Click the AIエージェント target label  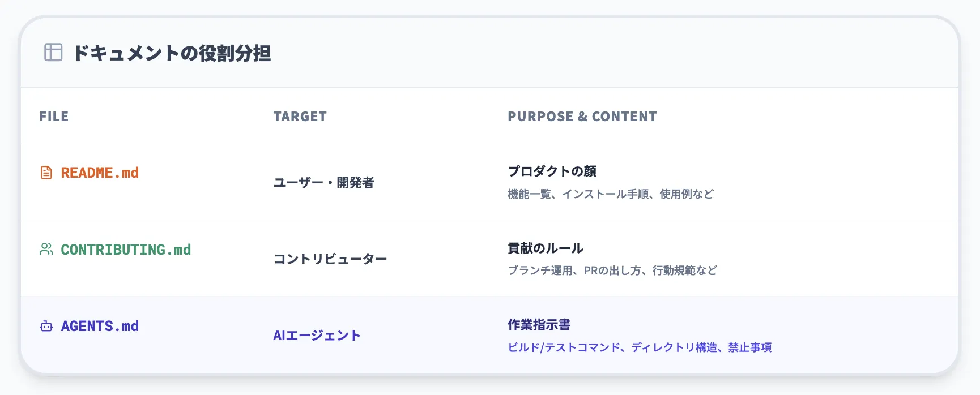[x=317, y=335]
